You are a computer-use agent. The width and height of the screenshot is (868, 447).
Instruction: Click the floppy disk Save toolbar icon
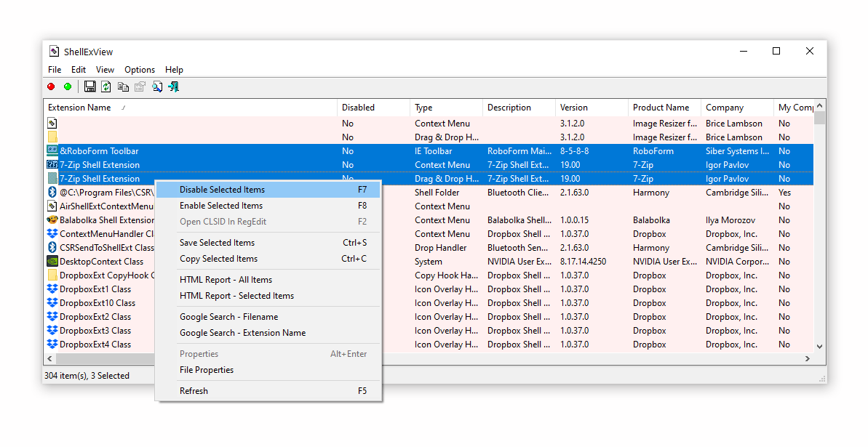coord(89,86)
